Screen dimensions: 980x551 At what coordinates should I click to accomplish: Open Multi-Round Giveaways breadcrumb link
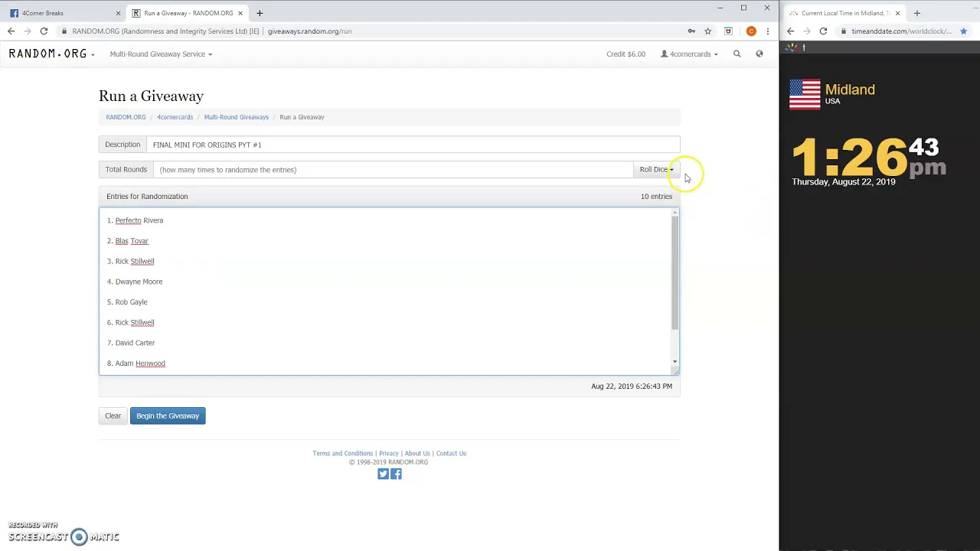pos(236,117)
